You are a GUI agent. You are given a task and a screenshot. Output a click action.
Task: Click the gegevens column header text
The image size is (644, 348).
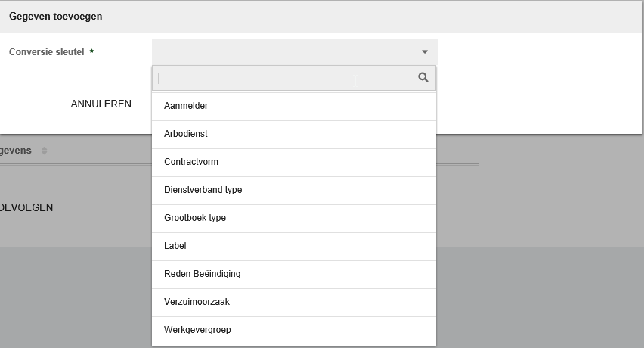coord(16,151)
